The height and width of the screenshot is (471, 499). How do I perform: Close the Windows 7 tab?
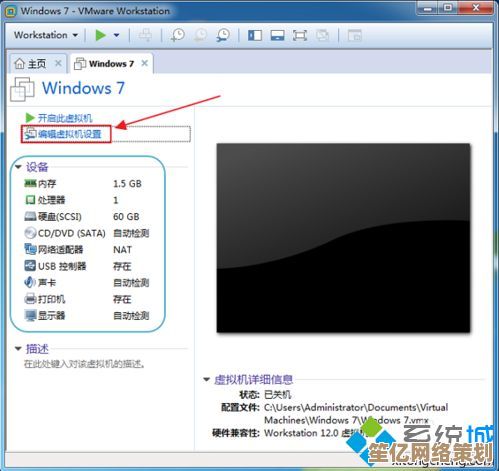tap(145, 63)
